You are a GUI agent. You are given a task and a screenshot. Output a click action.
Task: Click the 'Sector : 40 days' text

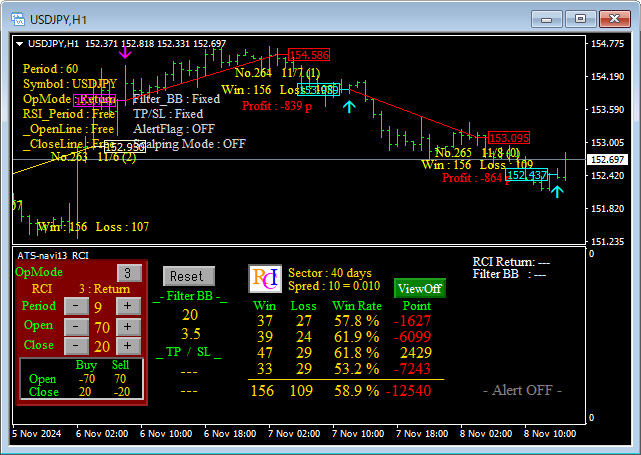point(330,273)
